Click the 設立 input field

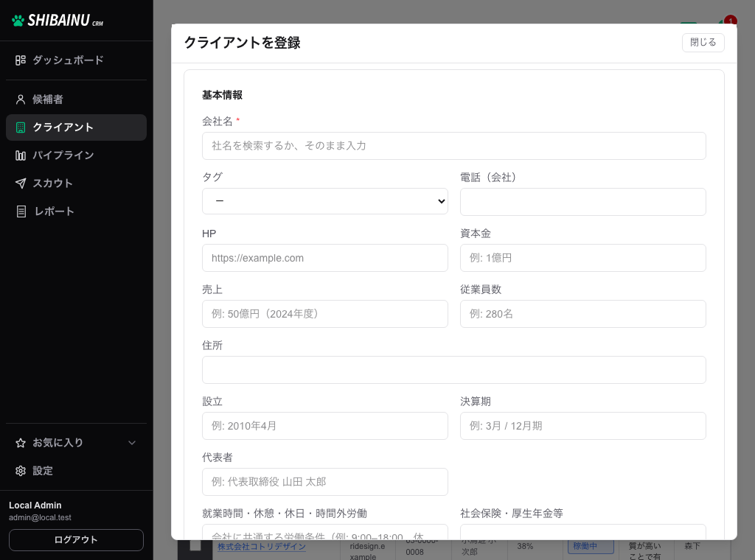pyautogui.click(x=325, y=426)
